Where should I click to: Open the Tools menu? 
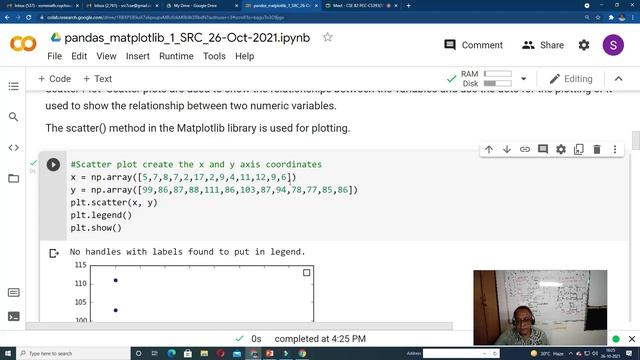tap(214, 56)
